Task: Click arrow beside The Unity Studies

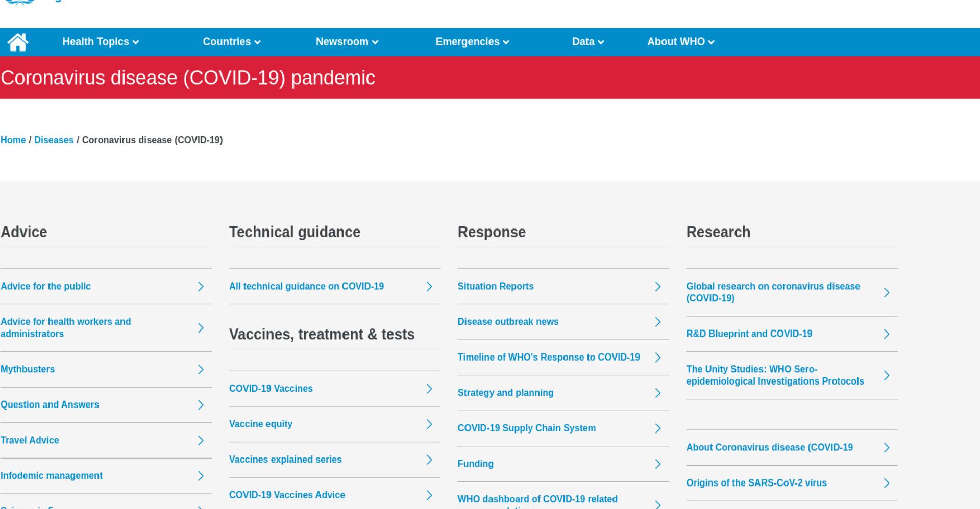Action: coord(887,375)
